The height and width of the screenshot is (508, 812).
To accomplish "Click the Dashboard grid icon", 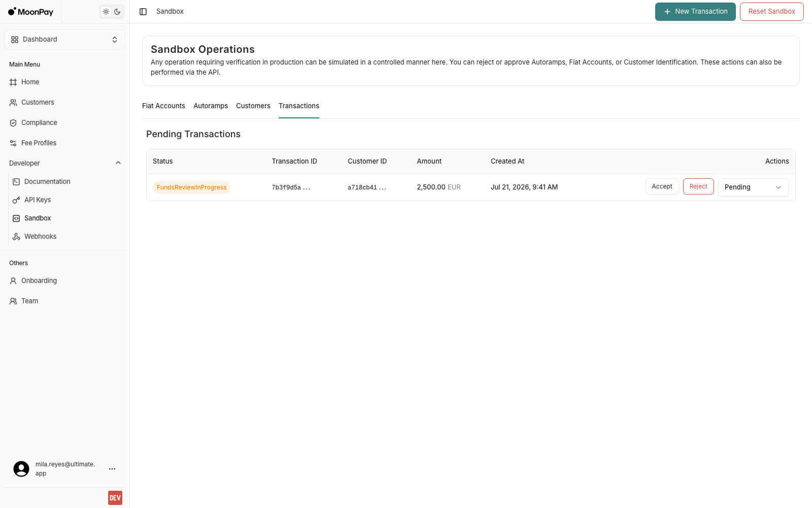I will tap(15, 40).
